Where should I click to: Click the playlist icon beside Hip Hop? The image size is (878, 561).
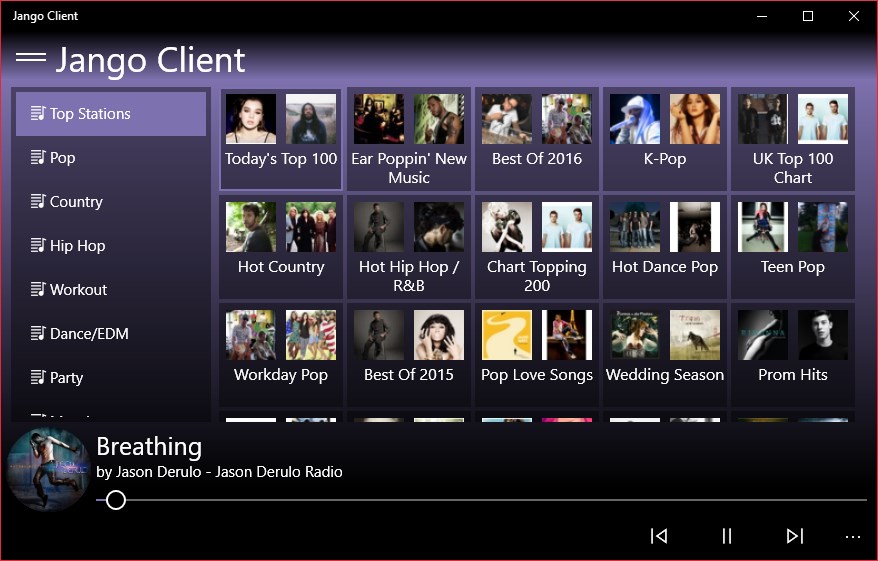point(38,245)
